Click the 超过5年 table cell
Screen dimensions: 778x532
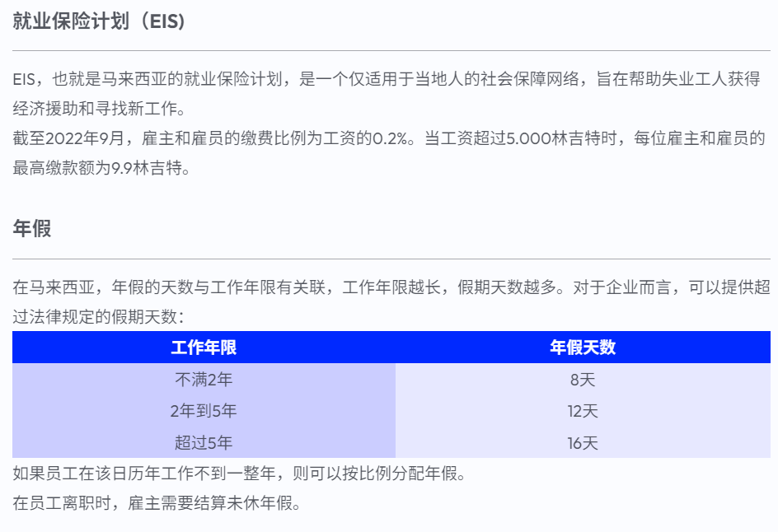[204, 442]
